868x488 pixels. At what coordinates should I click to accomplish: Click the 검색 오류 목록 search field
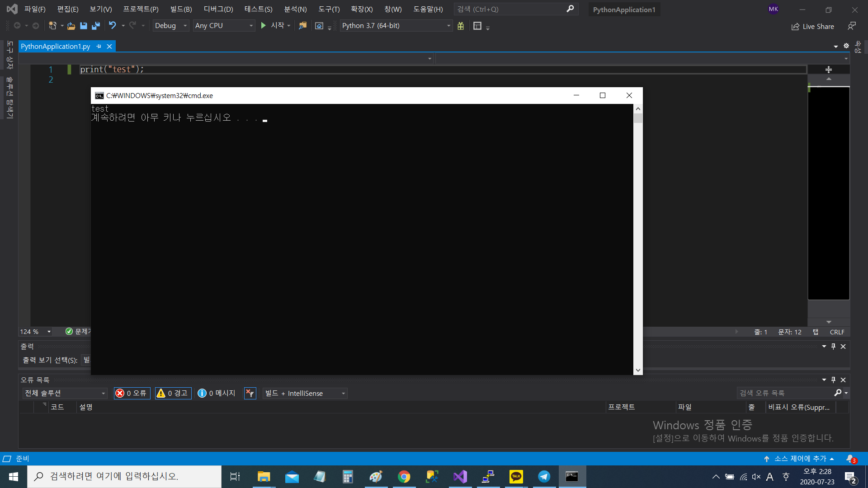[785, 393]
